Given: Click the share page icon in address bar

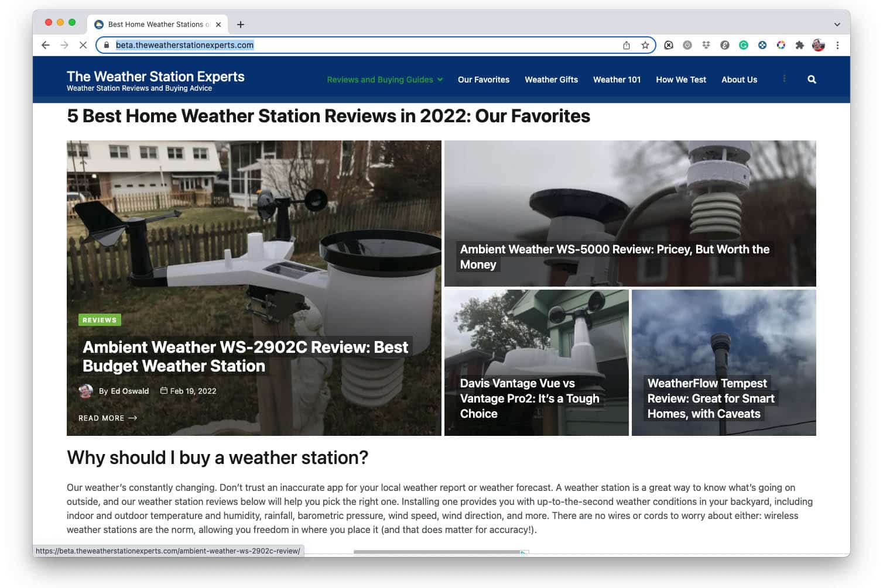Looking at the screenshot, I should [x=627, y=45].
